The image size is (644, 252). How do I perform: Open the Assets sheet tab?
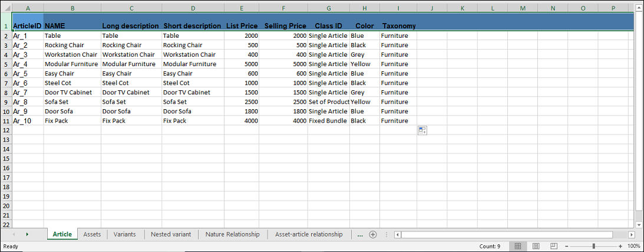pyautogui.click(x=92, y=234)
